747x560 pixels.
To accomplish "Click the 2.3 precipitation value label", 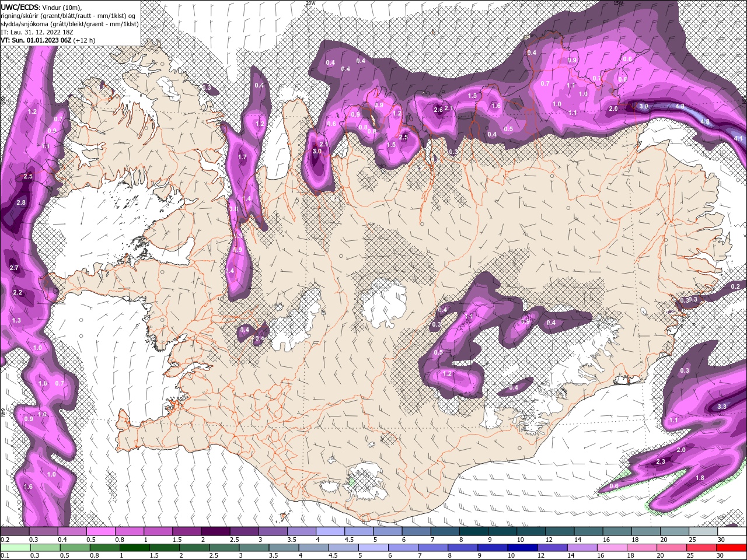I will pos(661,461).
